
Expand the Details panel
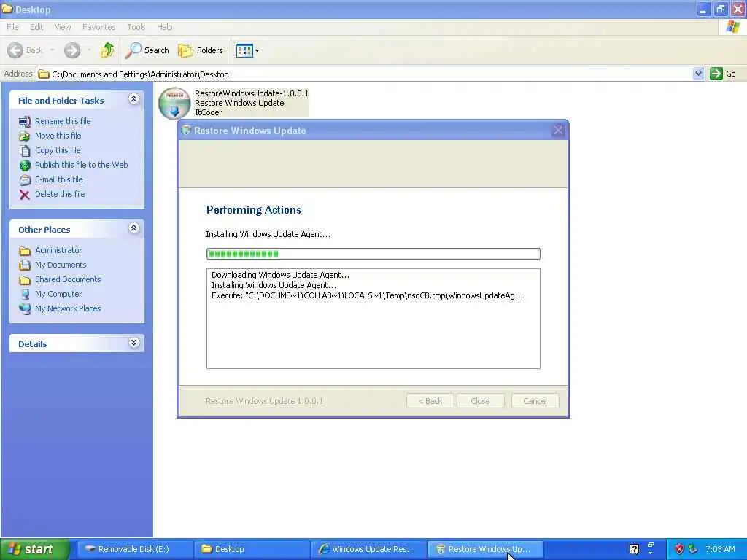[x=134, y=343]
